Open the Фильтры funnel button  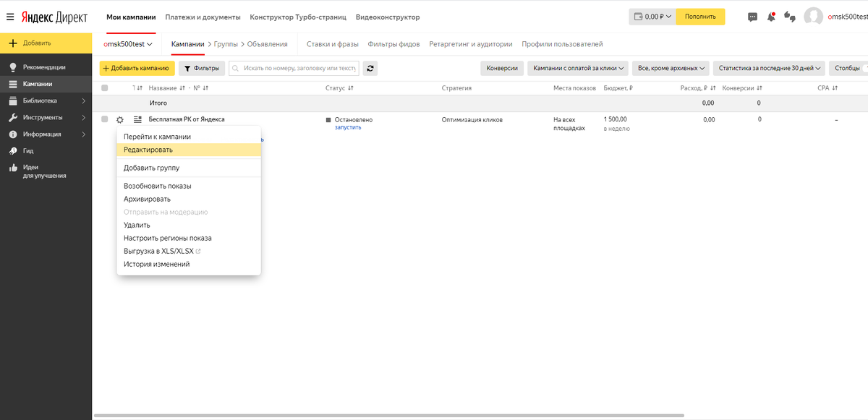coord(202,68)
